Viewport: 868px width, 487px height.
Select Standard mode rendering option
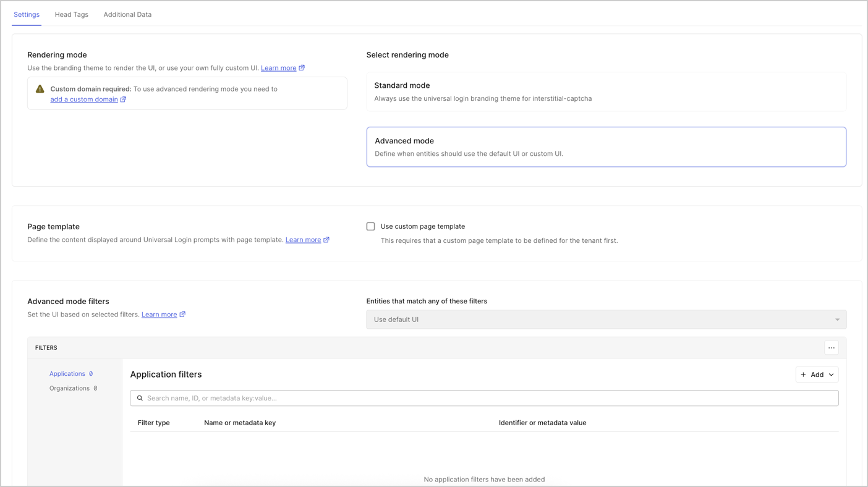(x=606, y=91)
